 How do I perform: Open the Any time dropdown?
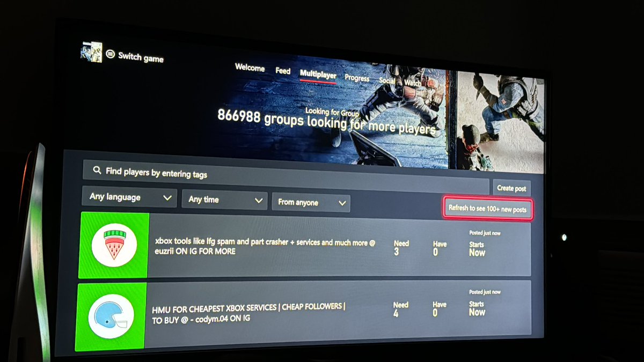[224, 200]
